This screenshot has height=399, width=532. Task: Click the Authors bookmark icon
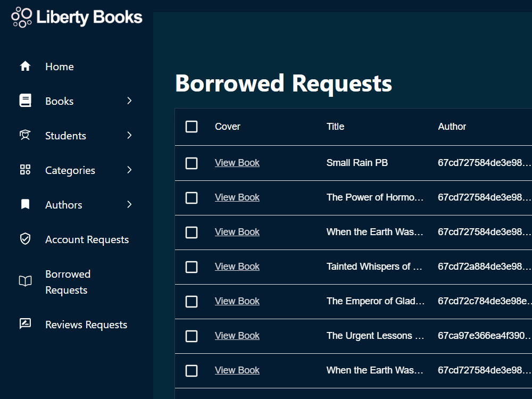tap(25, 204)
